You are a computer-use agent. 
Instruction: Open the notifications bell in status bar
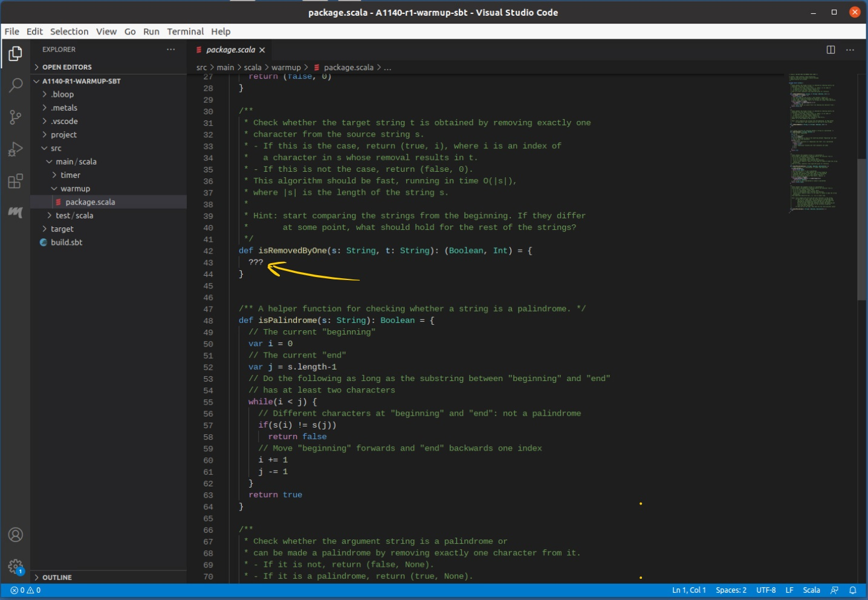pyautogui.click(x=853, y=590)
